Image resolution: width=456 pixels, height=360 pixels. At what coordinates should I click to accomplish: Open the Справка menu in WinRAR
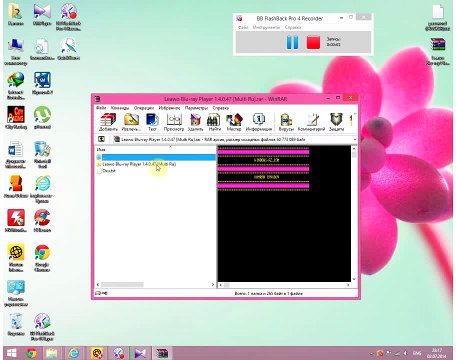[221, 108]
